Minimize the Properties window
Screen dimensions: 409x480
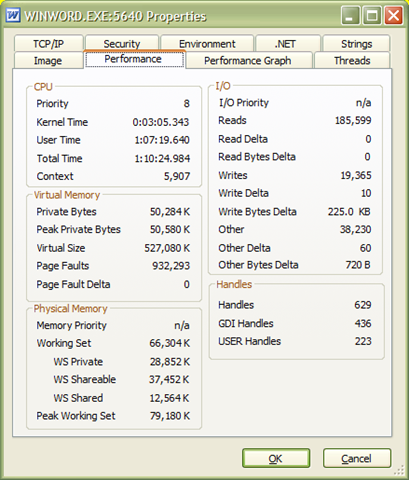(350, 15)
